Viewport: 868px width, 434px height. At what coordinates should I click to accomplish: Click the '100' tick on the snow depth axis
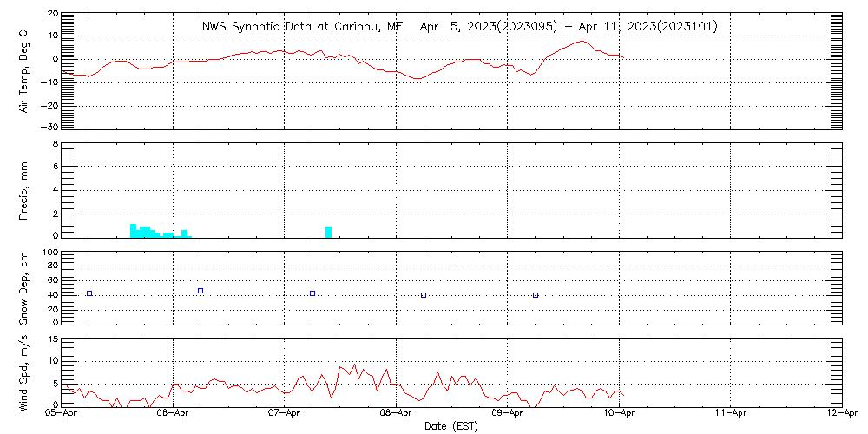pyautogui.click(x=49, y=253)
